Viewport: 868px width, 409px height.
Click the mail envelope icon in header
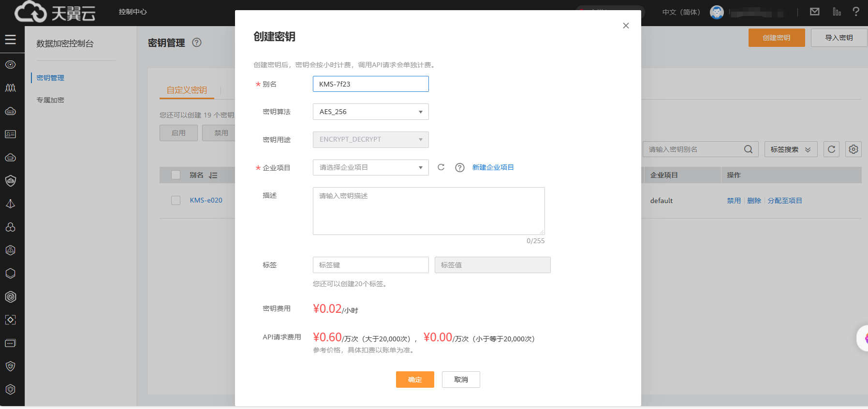[x=815, y=12]
